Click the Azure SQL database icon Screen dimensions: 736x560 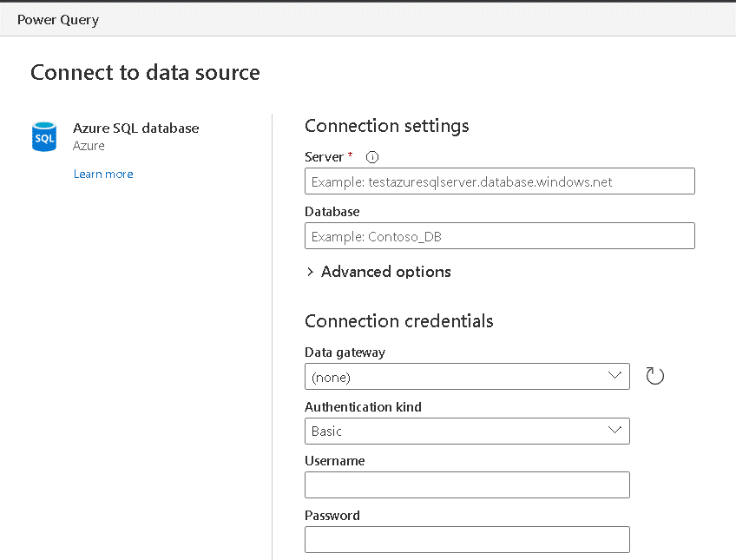44,137
